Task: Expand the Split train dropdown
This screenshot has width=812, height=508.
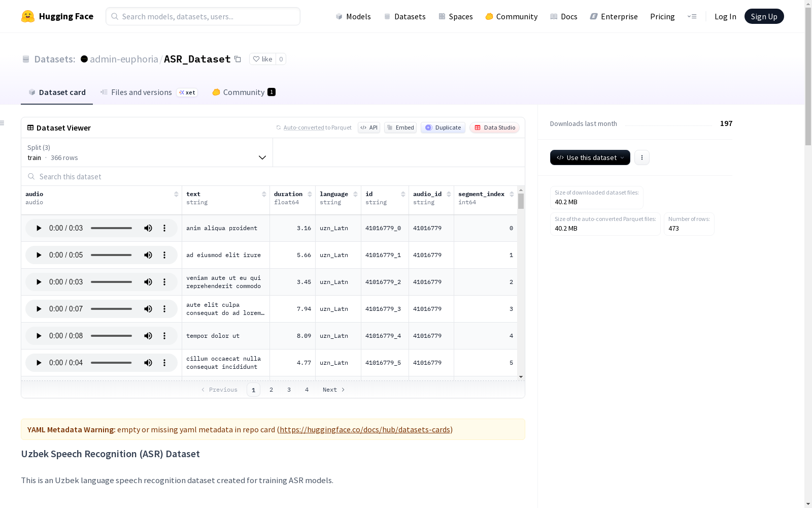Action: [147, 152]
